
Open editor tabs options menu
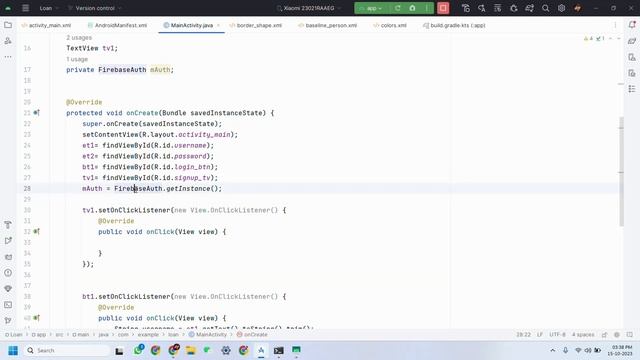615,25
